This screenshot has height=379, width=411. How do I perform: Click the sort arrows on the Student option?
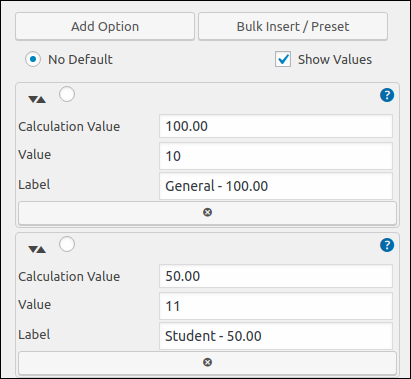[37, 249]
